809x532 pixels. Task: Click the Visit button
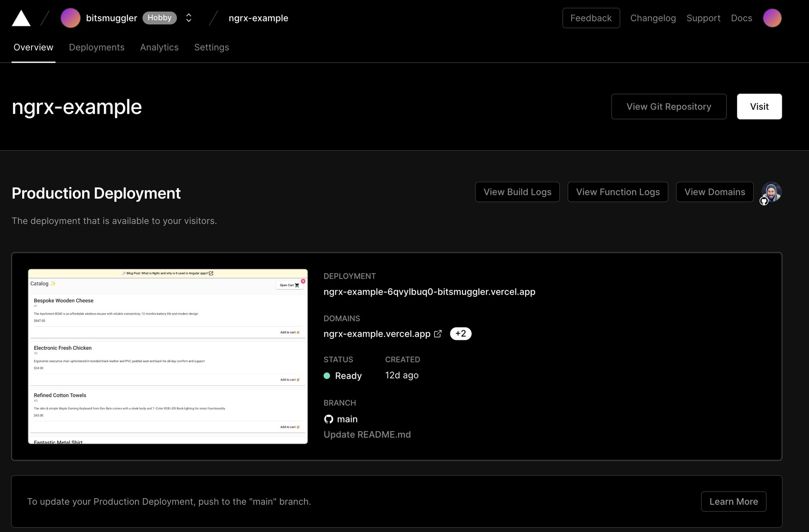[x=759, y=107]
